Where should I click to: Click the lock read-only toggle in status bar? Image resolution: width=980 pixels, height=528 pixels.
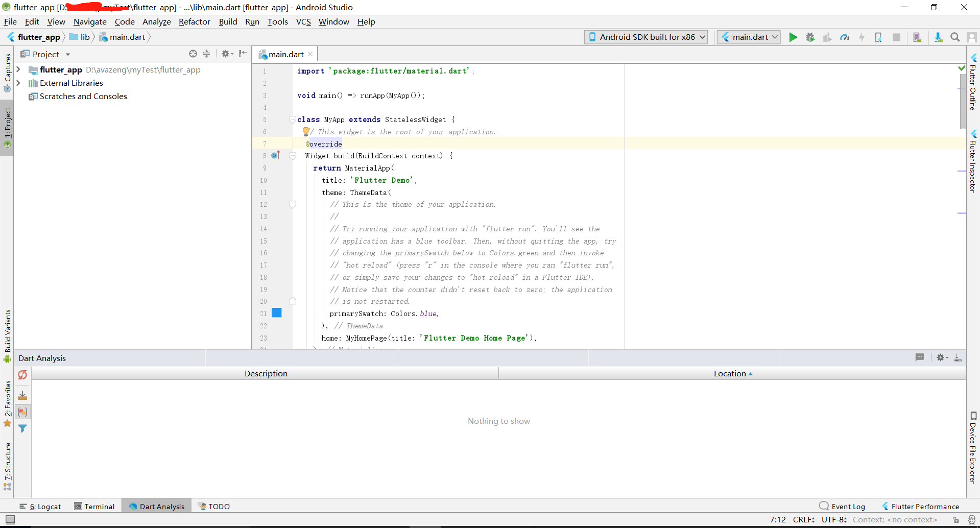pos(956,520)
